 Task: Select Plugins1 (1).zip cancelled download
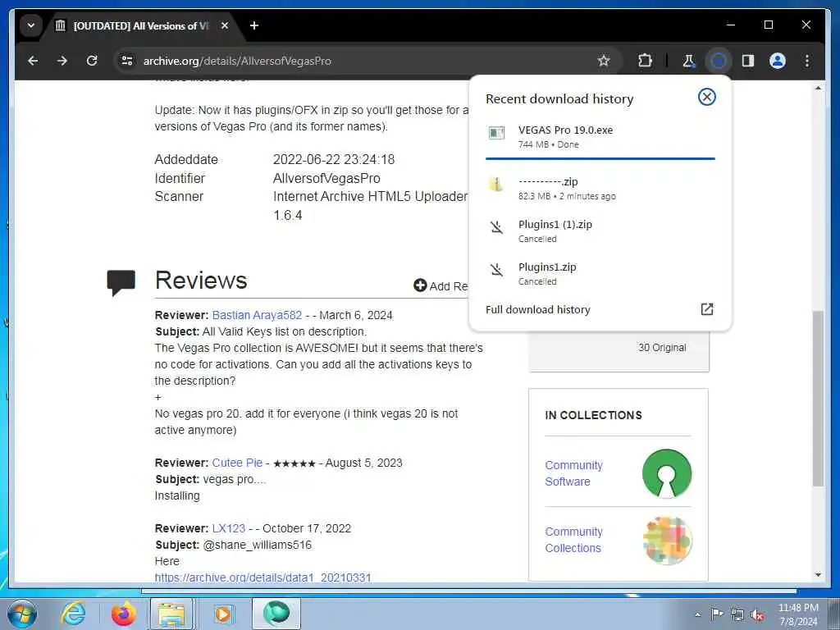coord(600,231)
